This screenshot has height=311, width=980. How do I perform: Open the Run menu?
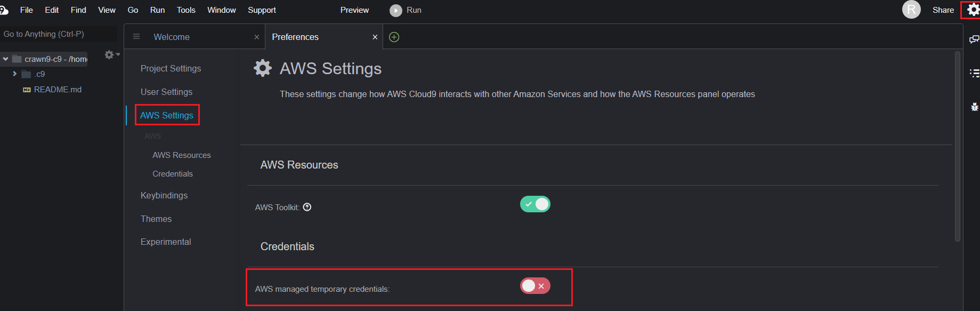(x=157, y=10)
